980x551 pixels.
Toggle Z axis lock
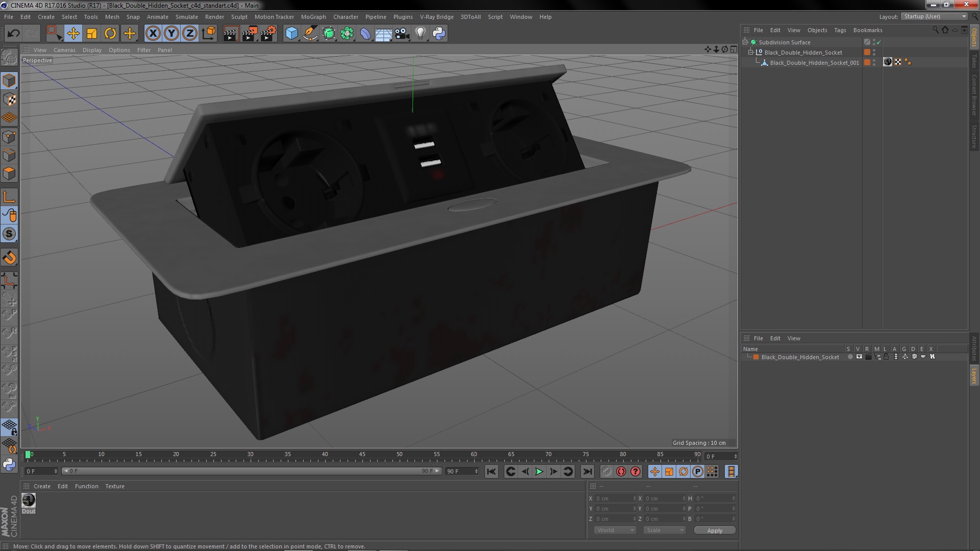coord(189,34)
